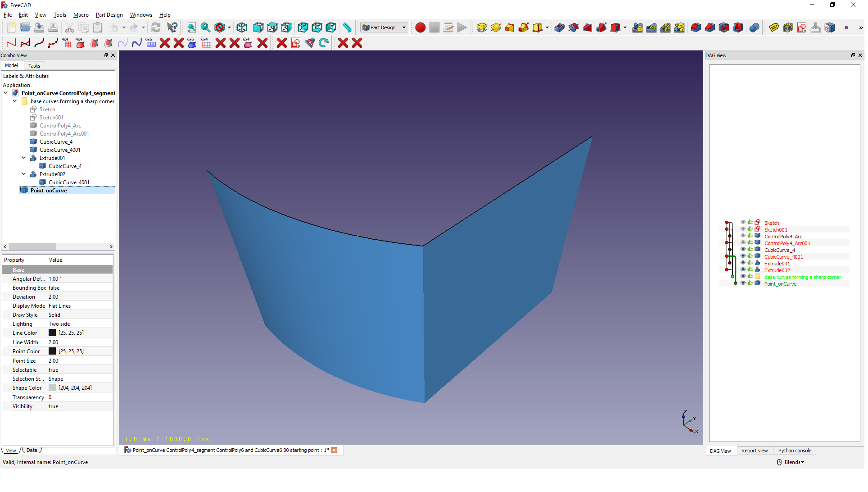Click the Measure distance ruler icon

[347, 28]
